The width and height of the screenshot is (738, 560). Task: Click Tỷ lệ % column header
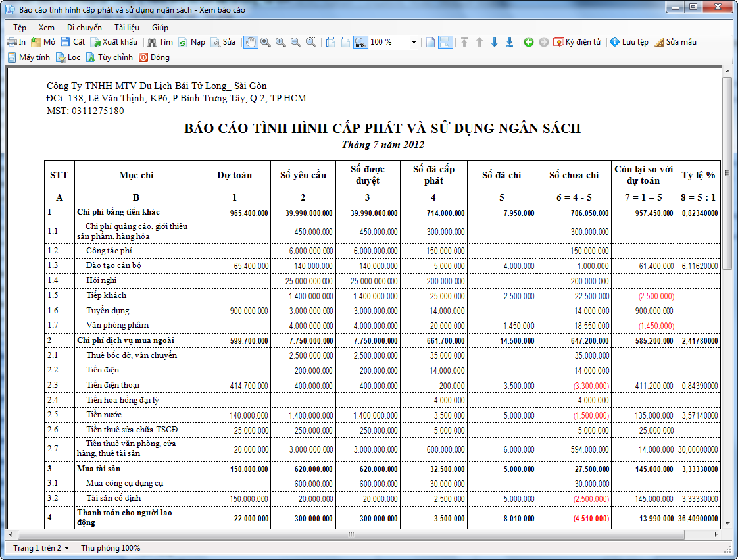point(699,175)
